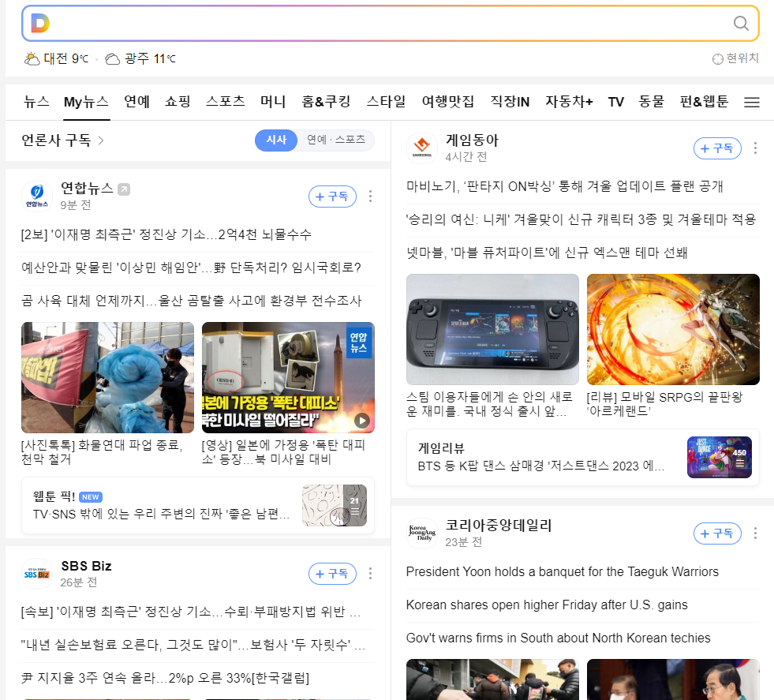Switch to the 스포츠 tab

pos(226,102)
